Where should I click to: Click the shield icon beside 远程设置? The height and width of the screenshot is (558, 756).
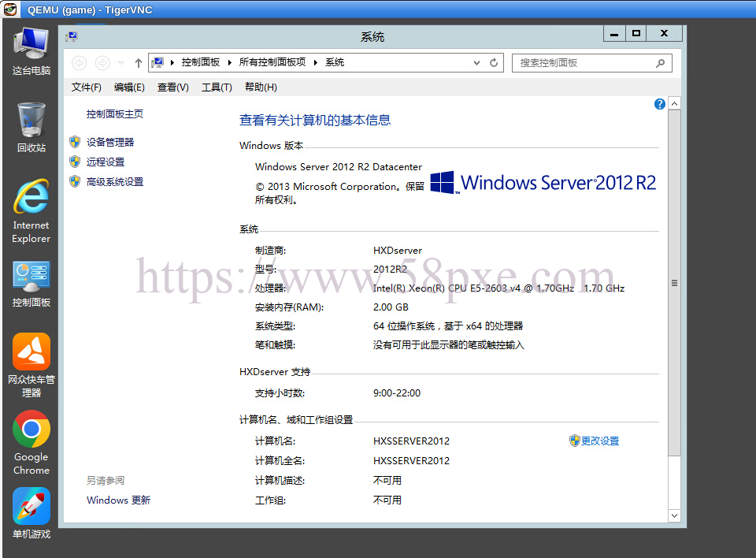pos(75,162)
